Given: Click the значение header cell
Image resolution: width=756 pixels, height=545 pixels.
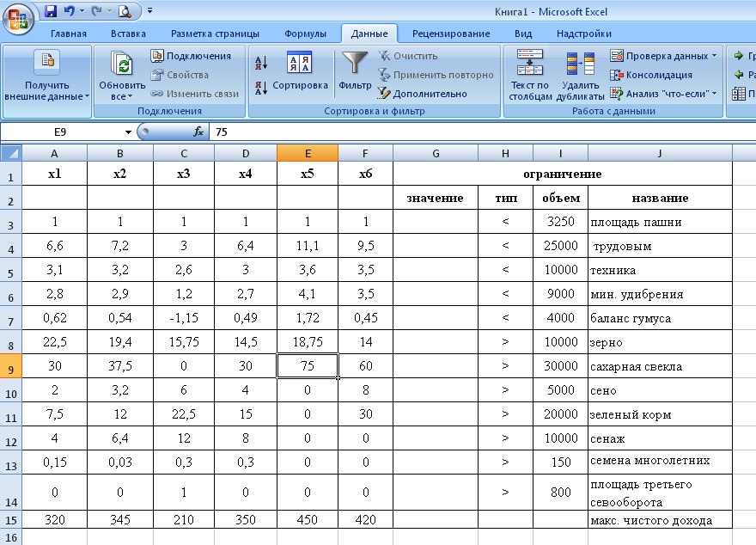Looking at the screenshot, I should click(436, 198).
